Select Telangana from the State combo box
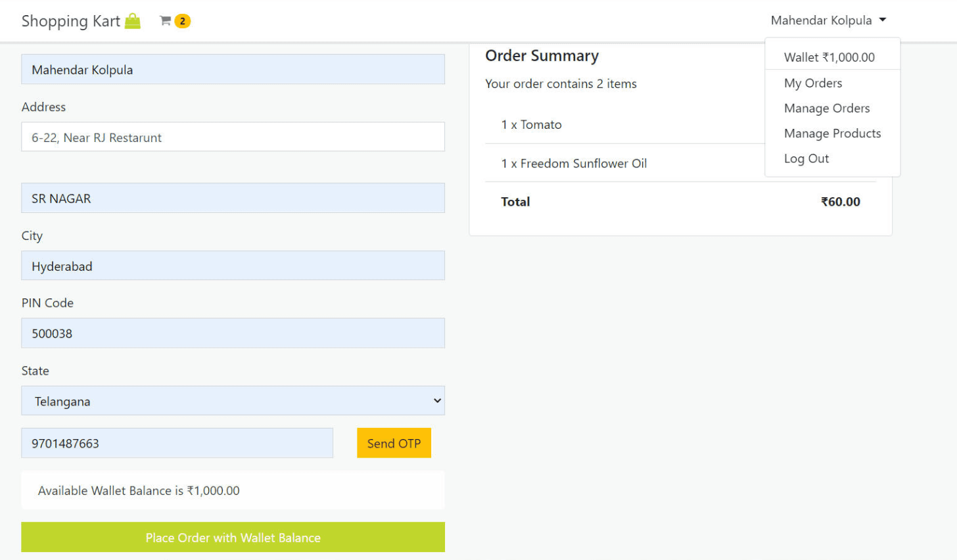Screen dimensions: 957x560 point(233,400)
